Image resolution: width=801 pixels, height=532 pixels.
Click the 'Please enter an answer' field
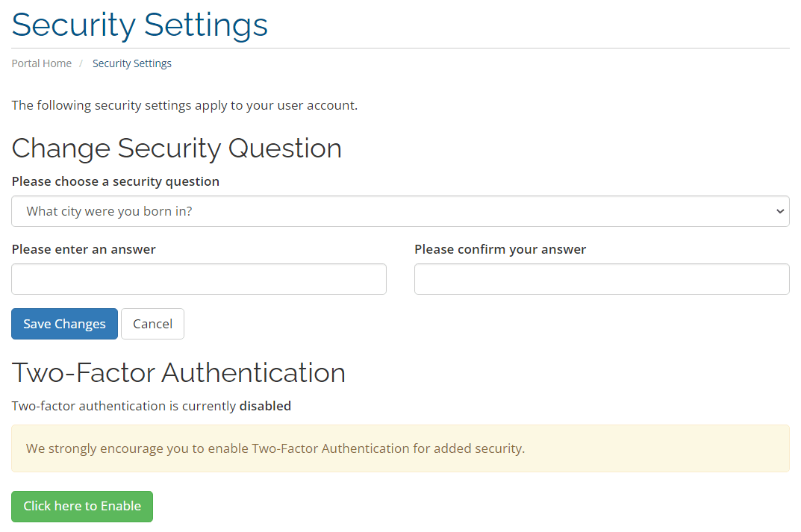(199, 279)
